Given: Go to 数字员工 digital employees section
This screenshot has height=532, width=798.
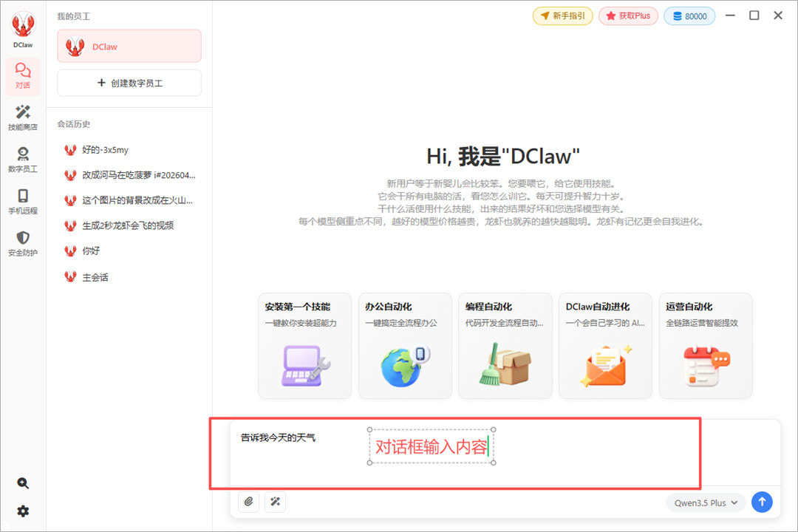Looking at the screenshot, I should click(23, 160).
